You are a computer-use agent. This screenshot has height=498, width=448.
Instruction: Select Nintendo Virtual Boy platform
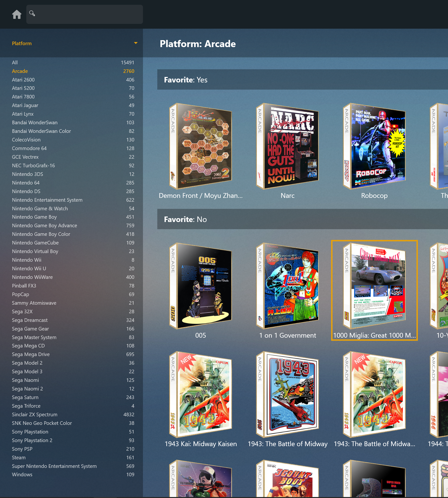73,251
